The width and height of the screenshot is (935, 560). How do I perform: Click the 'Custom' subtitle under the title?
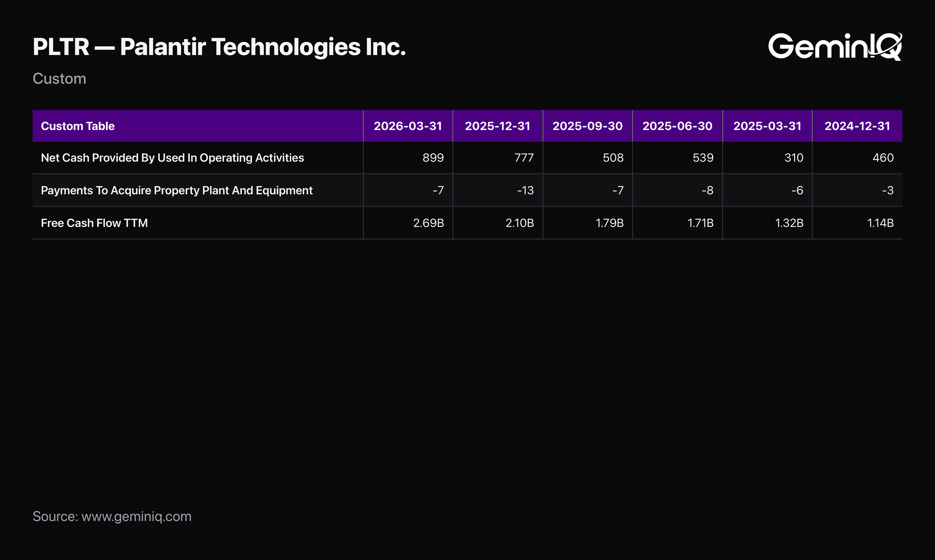59,79
